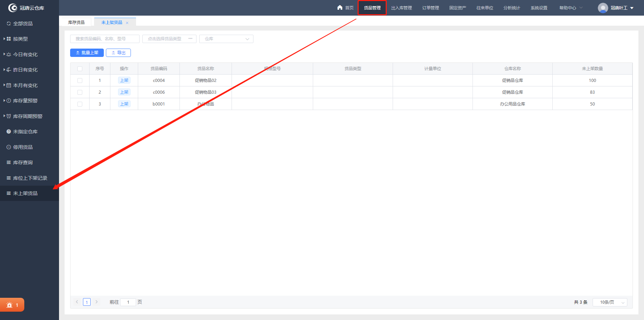
Task: Click the question icon beside 未指定仓库
Action: pyautogui.click(x=9, y=132)
